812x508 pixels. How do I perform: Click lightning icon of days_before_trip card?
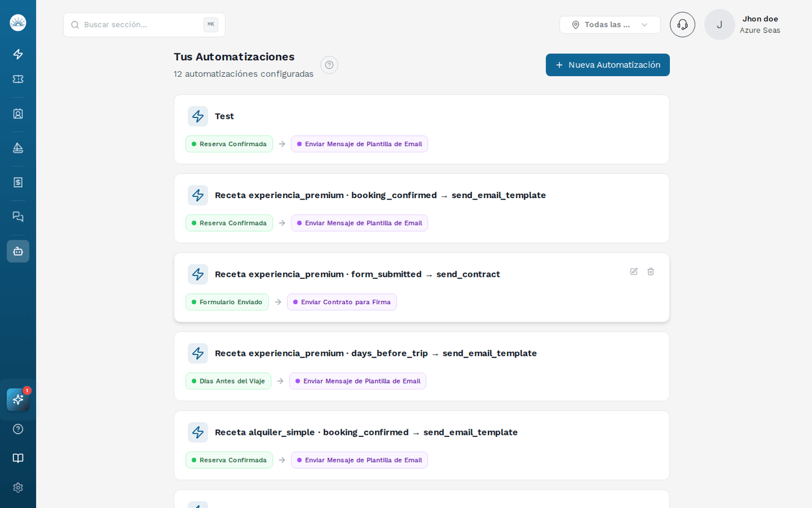pos(198,353)
